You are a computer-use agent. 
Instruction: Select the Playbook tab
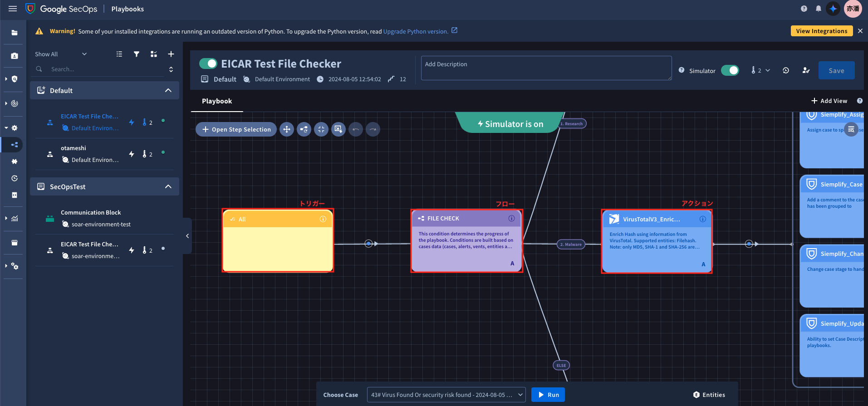(217, 101)
